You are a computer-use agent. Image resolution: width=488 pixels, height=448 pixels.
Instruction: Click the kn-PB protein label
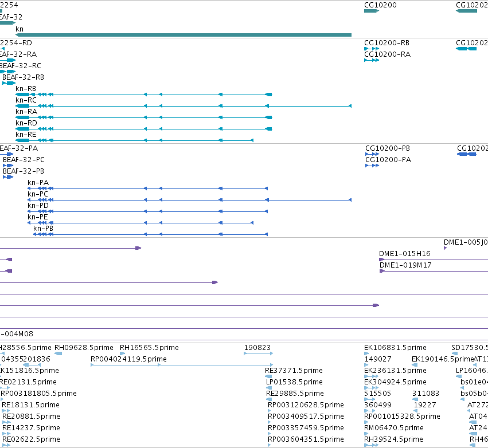tap(43, 229)
